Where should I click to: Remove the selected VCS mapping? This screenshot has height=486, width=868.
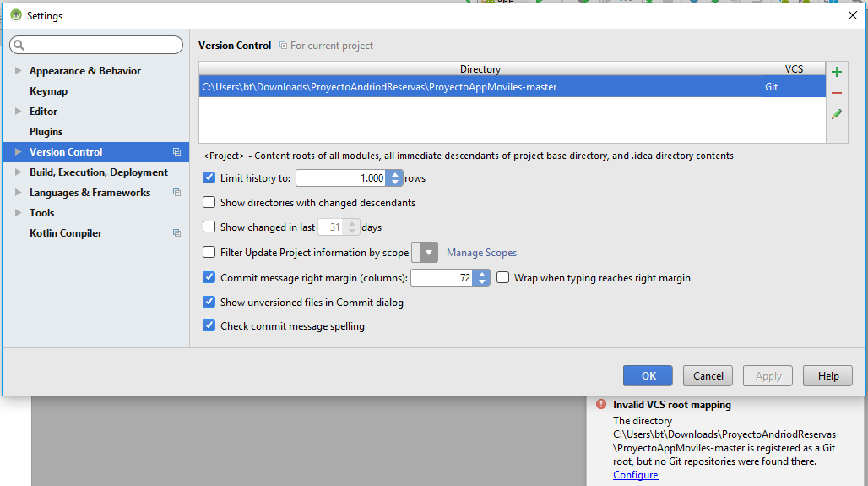(837, 93)
